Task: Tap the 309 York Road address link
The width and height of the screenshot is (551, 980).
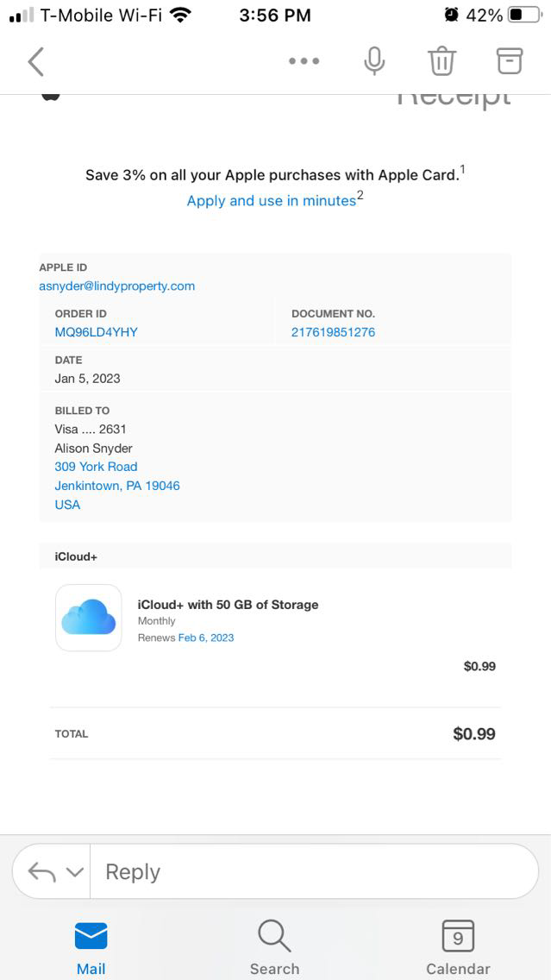Action: 96,467
